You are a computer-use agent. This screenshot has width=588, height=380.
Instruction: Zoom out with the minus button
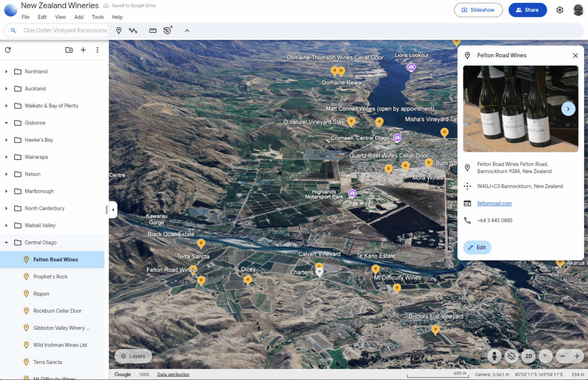tap(563, 356)
